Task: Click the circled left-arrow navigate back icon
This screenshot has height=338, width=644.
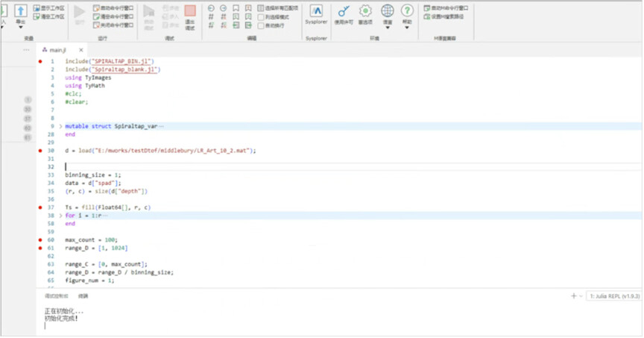Action: [211, 8]
